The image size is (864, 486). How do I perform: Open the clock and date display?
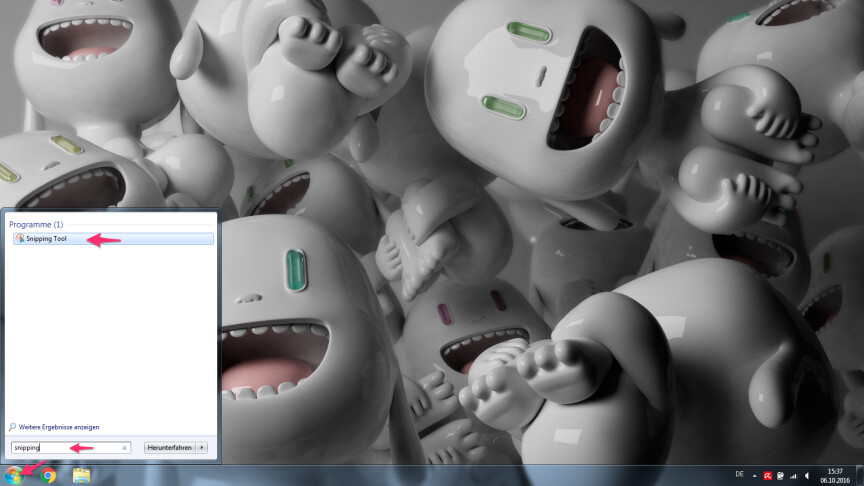834,475
